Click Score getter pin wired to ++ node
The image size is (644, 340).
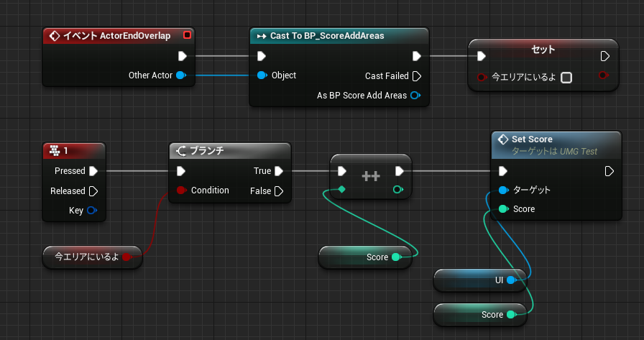click(396, 257)
